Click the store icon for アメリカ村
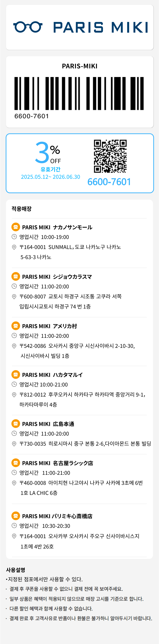The height and width of the screenshot is (644, 159). click(x=16, y=326)
